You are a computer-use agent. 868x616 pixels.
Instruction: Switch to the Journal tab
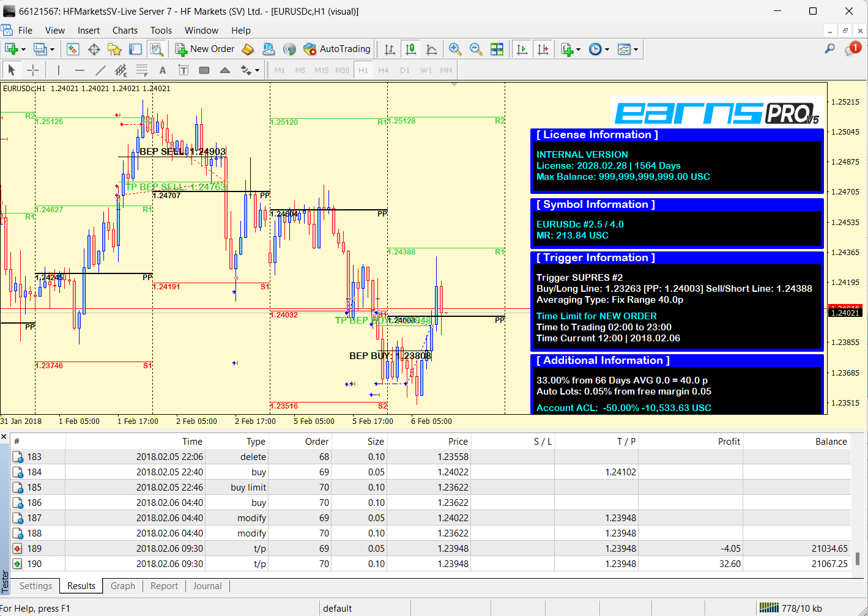point(207,586)
